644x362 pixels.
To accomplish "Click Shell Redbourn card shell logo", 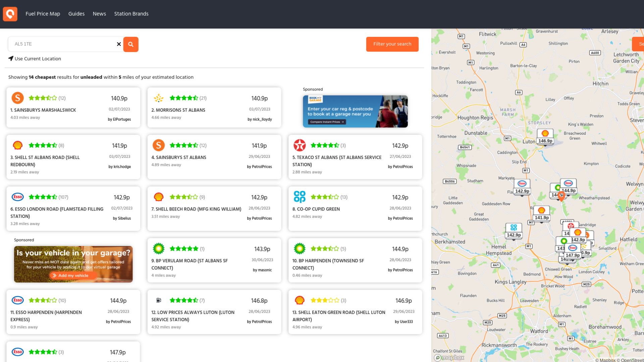I will (18, 145).
